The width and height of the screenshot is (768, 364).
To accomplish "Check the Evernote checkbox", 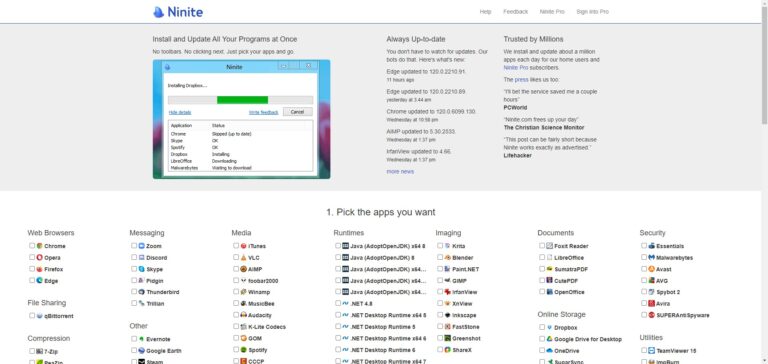I will [x=134, y=339].
